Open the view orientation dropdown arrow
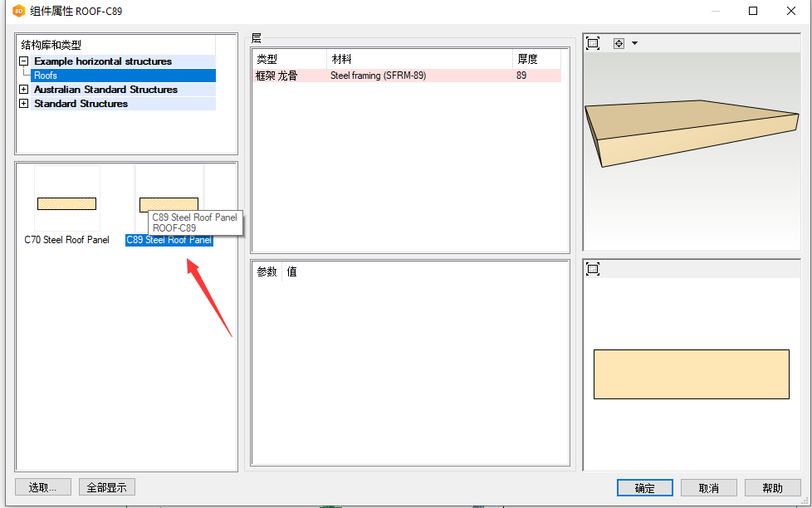 pyautogui.click(x=634, y=43)
